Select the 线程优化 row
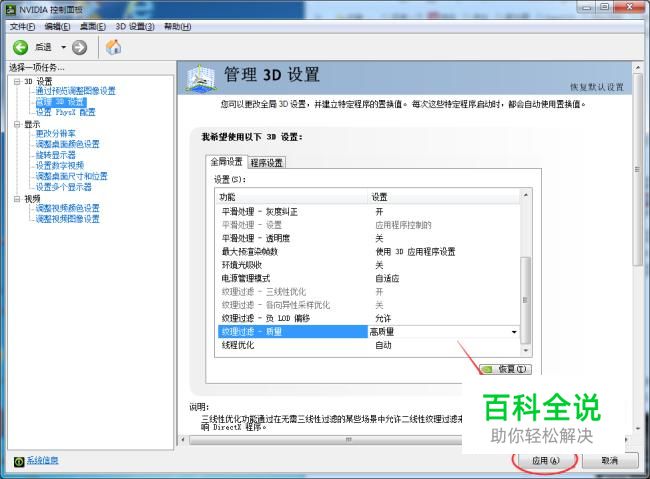Screen dimensions: 650x479 click(x=368, y=345)
